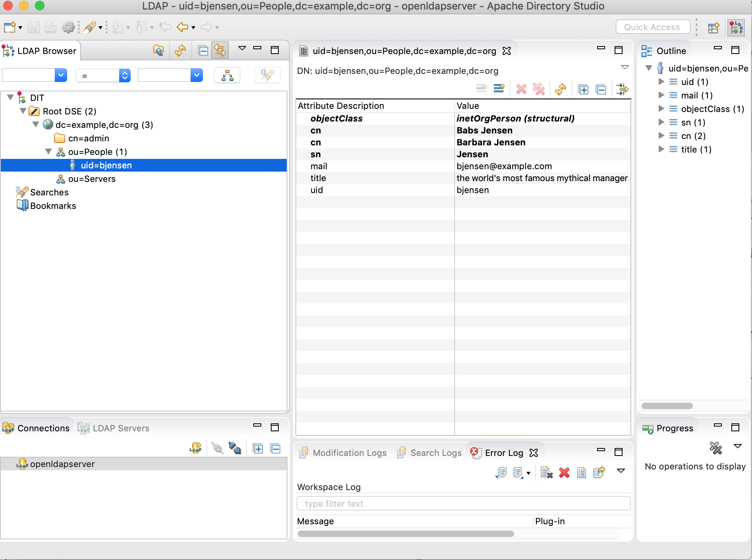This screenshot has width=752, height=560.
Task: Collapse dc=example,dc=org node
Action: pyautogui.click(x=36, y=124)
